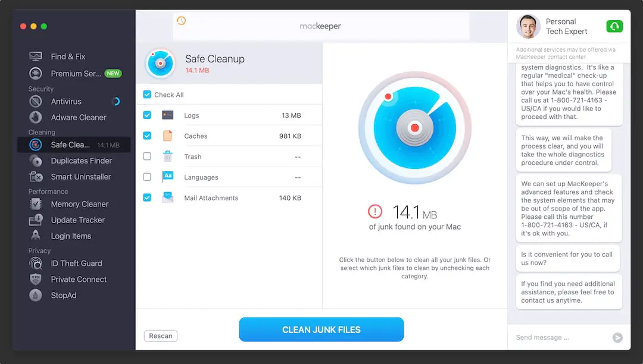This screenshot has width=643, height=364.
Task: Uncheck the Check All checkbox
Action: (147, 95)
